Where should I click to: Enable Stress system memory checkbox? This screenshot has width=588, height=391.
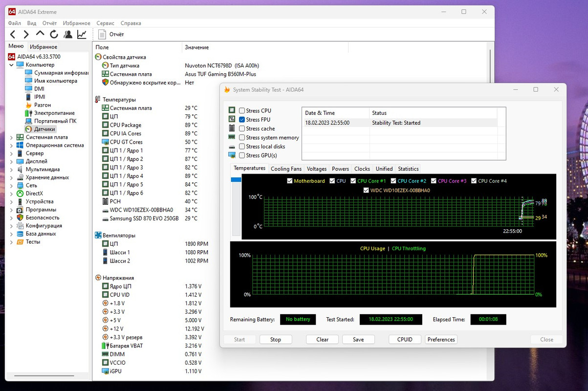[242, 138]
